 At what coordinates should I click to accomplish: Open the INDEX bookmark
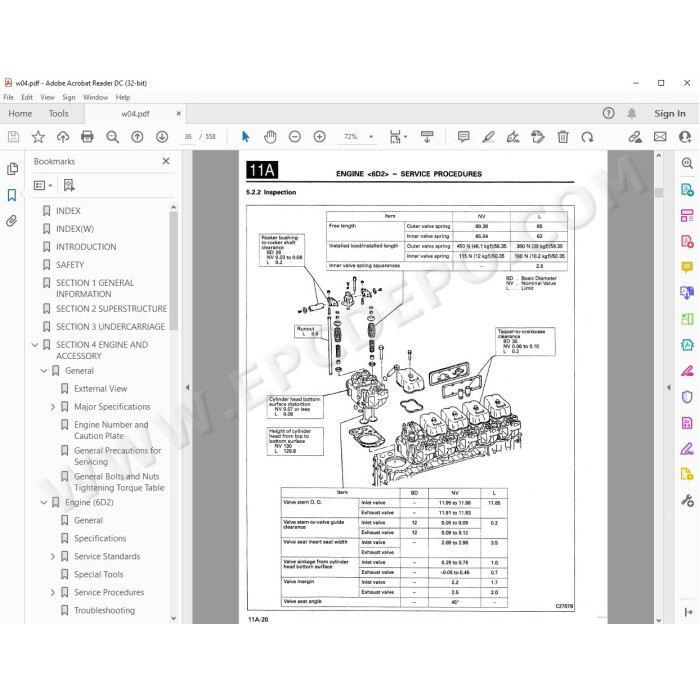coord(68,211)
